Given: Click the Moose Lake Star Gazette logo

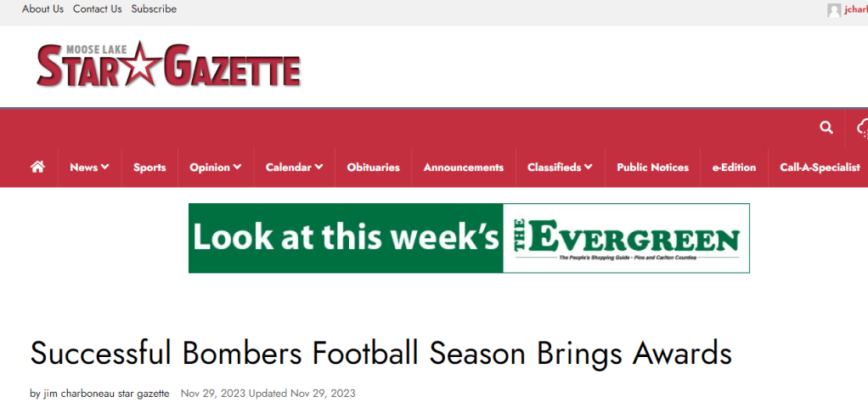Looking at the screenshot, I should click(168, 65).
